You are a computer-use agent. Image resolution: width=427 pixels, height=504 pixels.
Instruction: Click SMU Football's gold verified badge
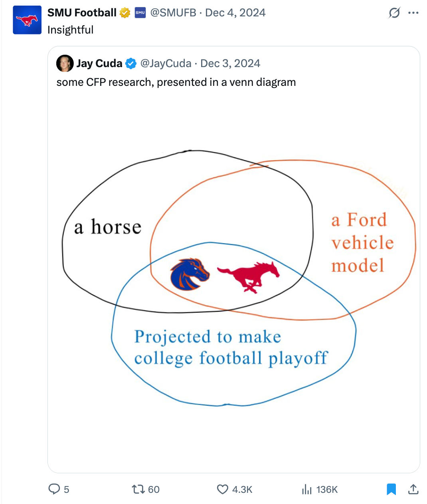(125, 13)
